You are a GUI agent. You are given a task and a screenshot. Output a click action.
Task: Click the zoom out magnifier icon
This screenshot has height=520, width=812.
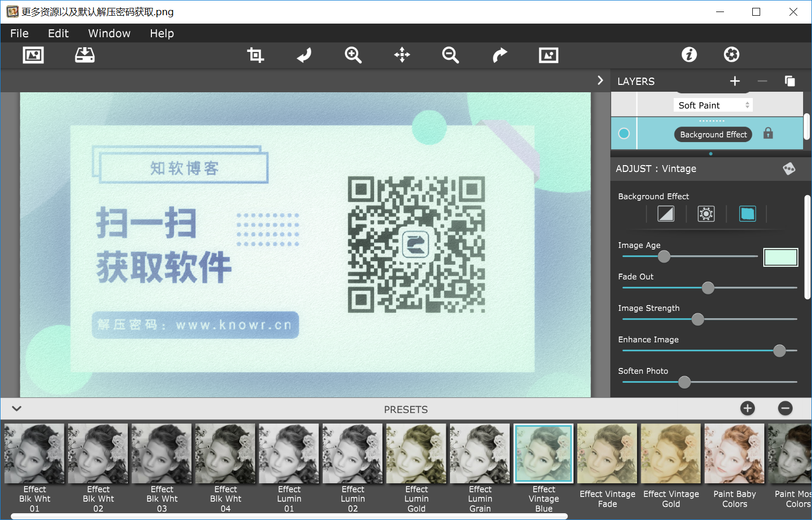pyautogui.click(x=451, y=55)
